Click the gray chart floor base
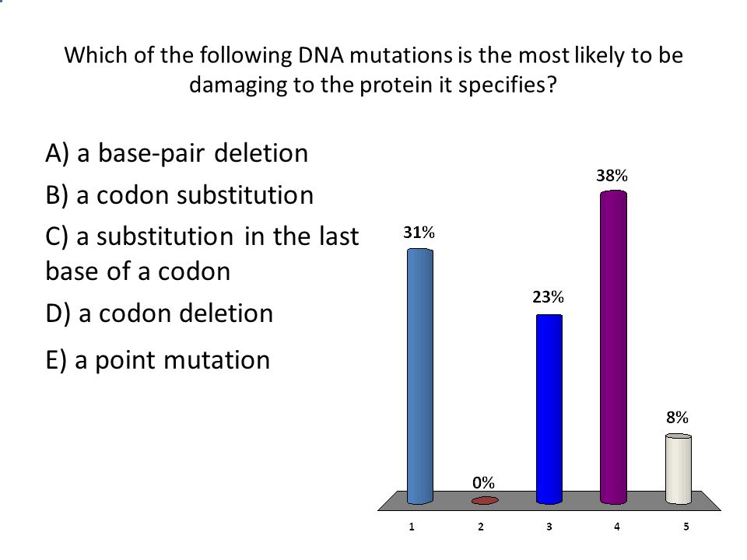Image resolution: width=747 pixels, height=560 pixels. (x=549, y=501)
